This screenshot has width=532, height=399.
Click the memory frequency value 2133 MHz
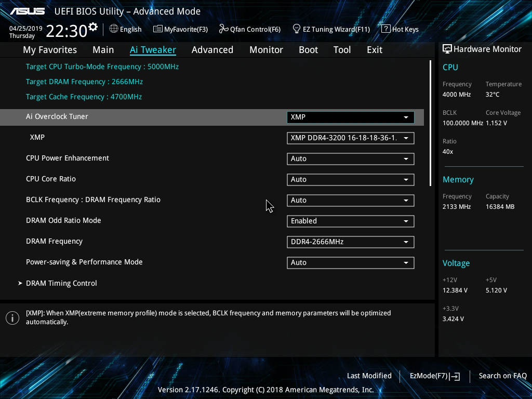coord(457,207)
